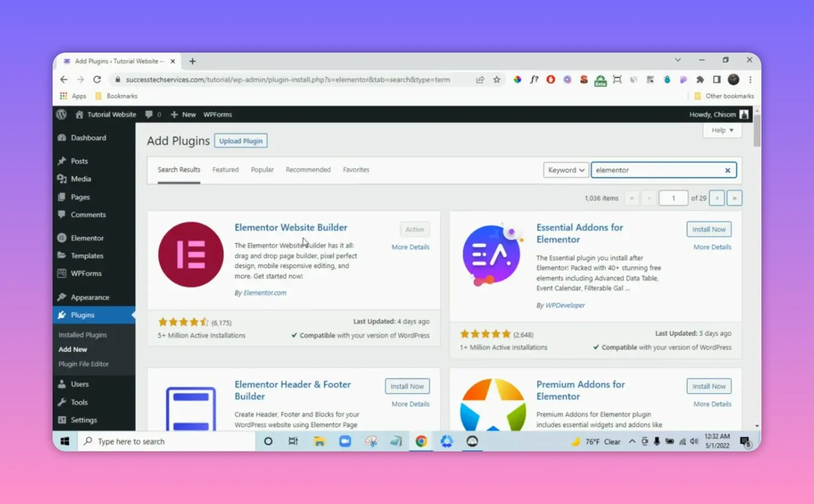Screen dimensions: 814x504
Task: Open the Windows Start menu
Action: click(65, 441)
